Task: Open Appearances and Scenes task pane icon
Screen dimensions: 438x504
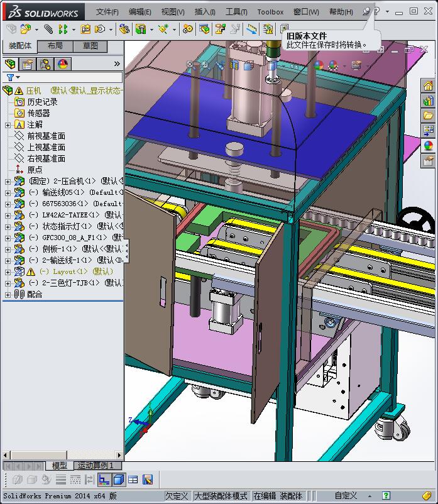Action: (x=428, y=145)
